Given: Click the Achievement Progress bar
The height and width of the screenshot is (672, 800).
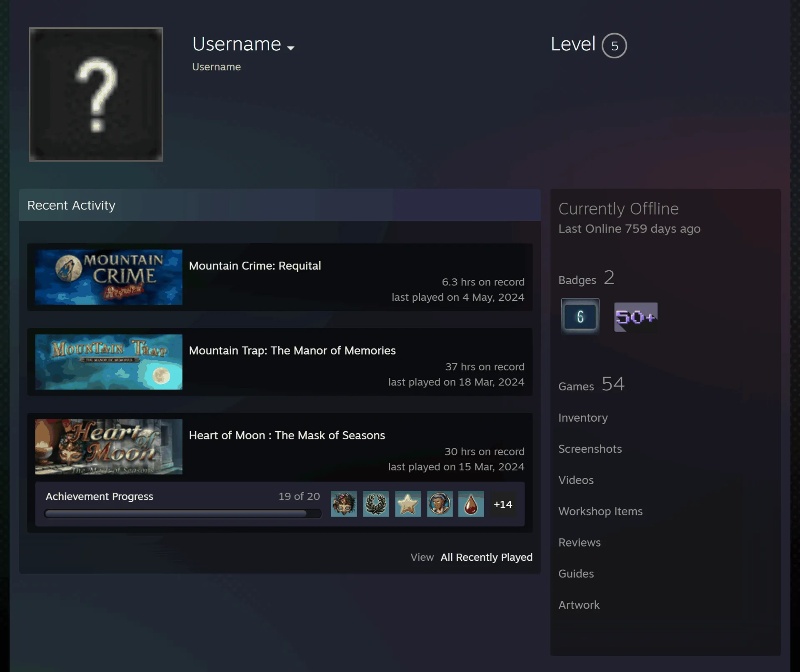Looking at the screenshot, I should [x=183, y=514].
